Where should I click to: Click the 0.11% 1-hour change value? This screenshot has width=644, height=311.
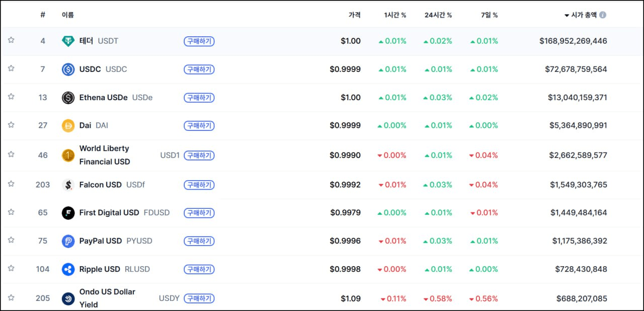(393, 298)
